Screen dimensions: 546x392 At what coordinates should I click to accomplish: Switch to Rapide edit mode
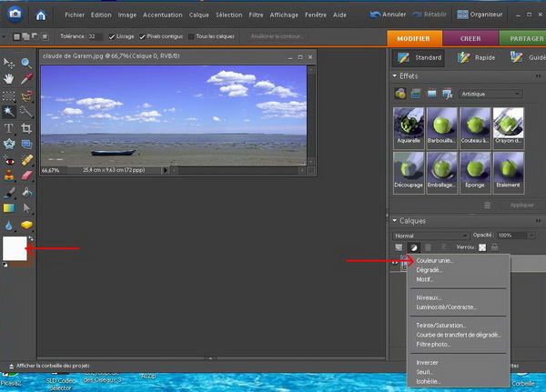pos(476,57)
